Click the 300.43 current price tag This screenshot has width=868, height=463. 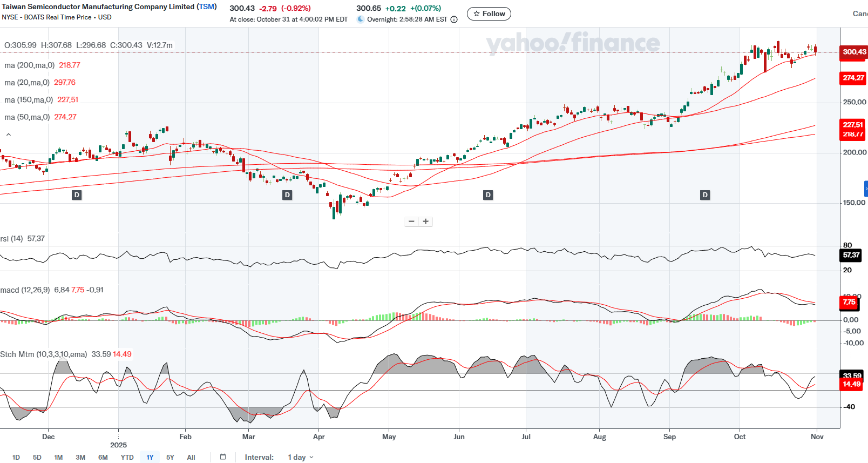pos(854,52)
